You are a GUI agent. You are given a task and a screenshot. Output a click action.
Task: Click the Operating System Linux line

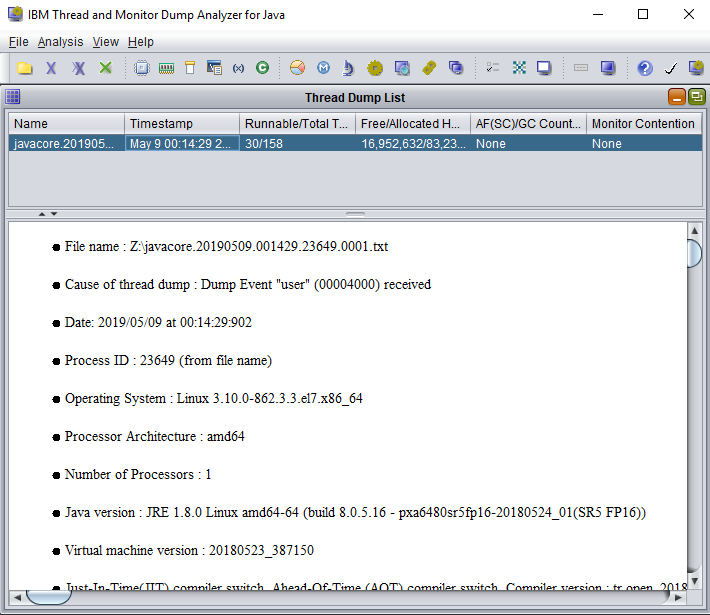pyautogui.click(x=214, y=399)
